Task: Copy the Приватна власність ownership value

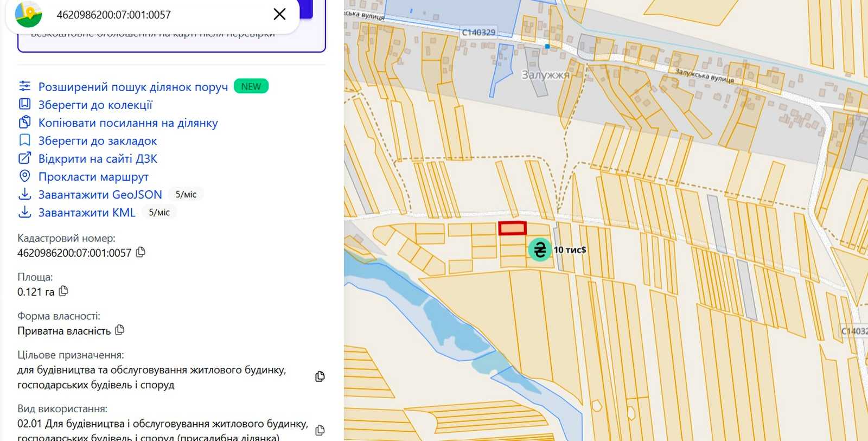Action: [120, 330]
